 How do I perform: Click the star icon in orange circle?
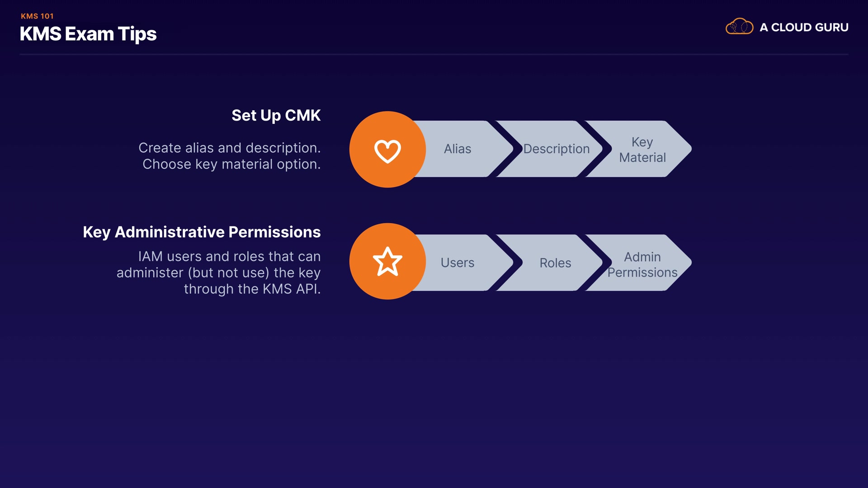(387, 262)
